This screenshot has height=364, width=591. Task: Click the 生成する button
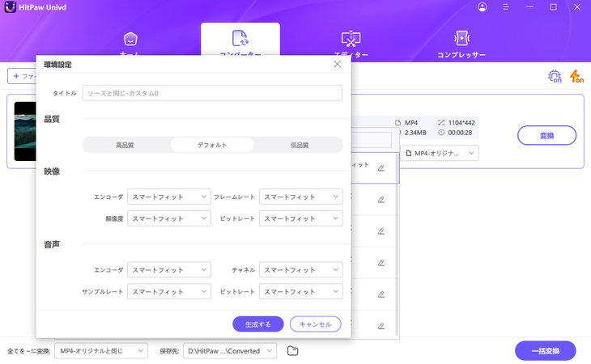pos(258,324)
